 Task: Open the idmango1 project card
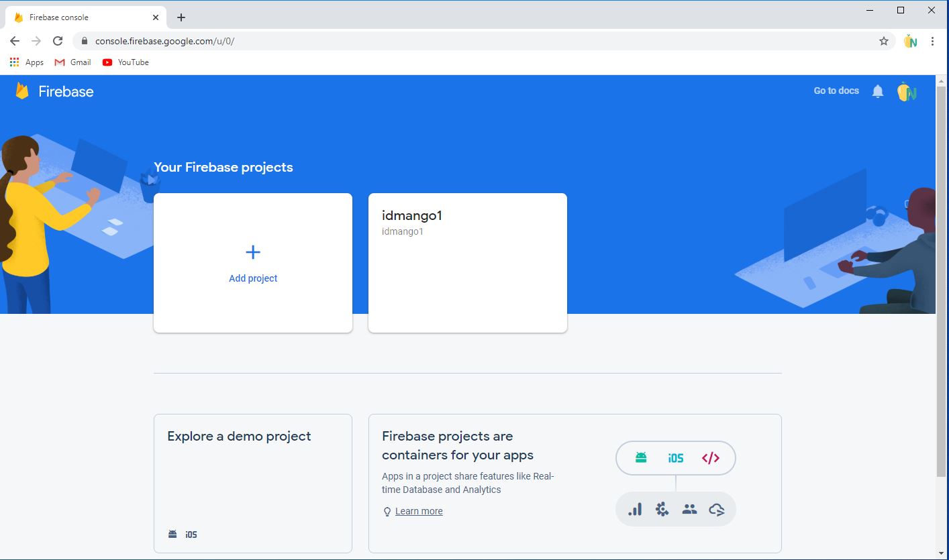click(x=468, y=263)
